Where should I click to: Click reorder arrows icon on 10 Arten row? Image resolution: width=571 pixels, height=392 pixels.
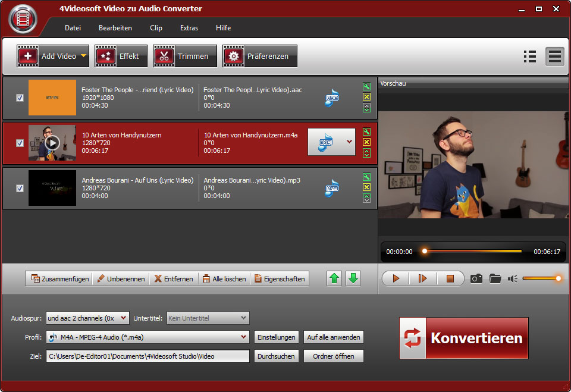(x=367, y=153)
